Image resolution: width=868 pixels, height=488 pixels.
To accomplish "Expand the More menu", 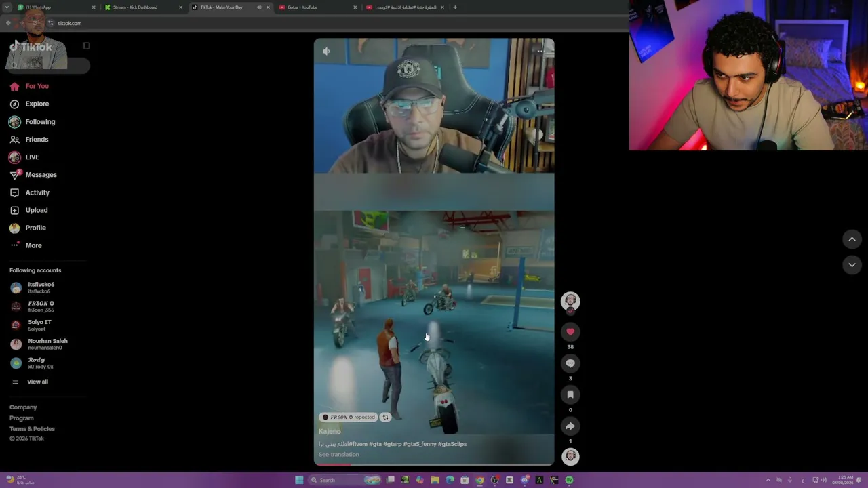I will (x=26, y=245).
